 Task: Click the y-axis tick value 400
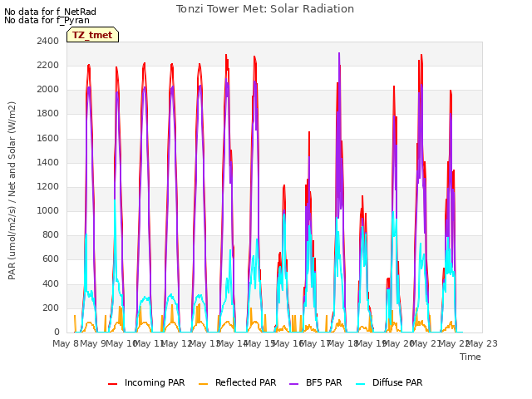pyautogui.click(x=51, y=283)
